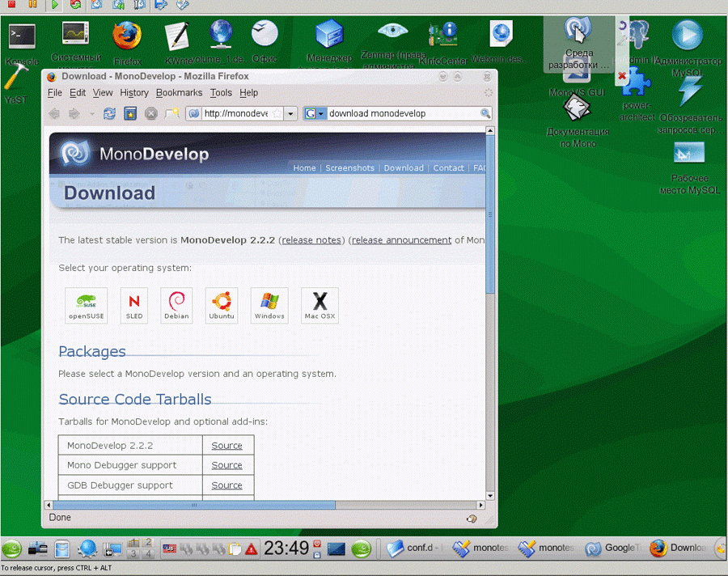Image resolution: width=728 pixels, height=576 pixels.
Task: Launch Администратор MySQL from the desktop
Action: pyautogui.click(x=687, y=36)
